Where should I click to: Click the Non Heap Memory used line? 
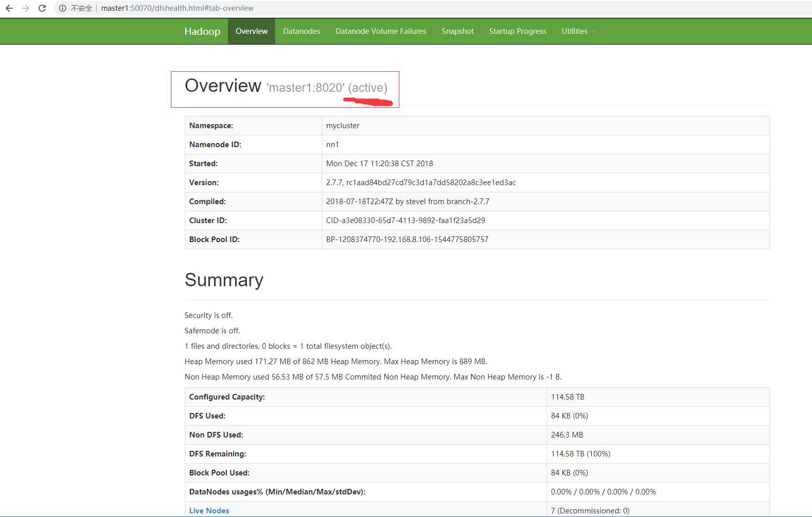click(x=373, y=377)
